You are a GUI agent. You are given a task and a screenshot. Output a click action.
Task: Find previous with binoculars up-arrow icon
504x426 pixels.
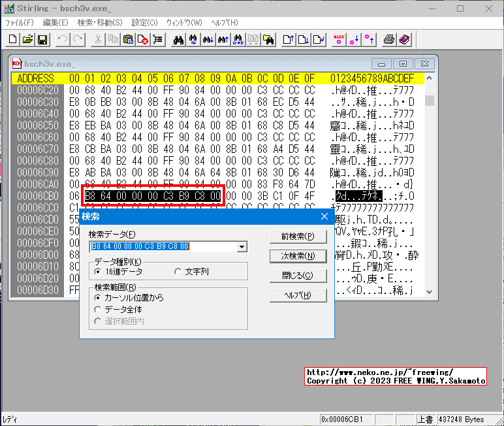tap(223, 40)
